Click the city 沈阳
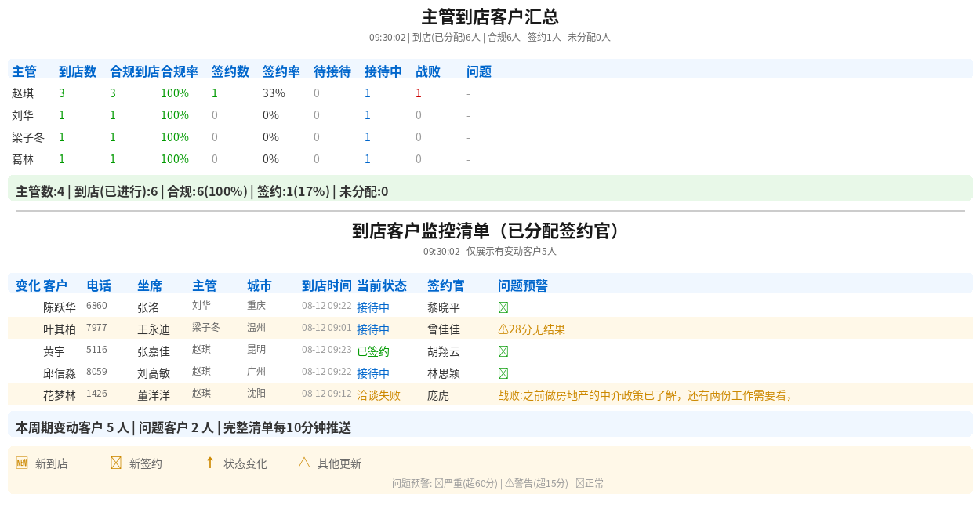The width and height of the screenshot is (980, 527). [256, 394]
